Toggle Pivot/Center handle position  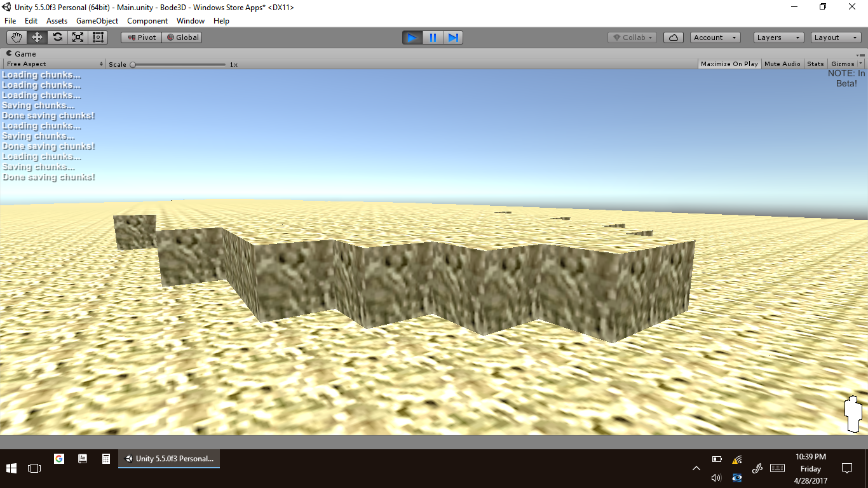(142, 37)
